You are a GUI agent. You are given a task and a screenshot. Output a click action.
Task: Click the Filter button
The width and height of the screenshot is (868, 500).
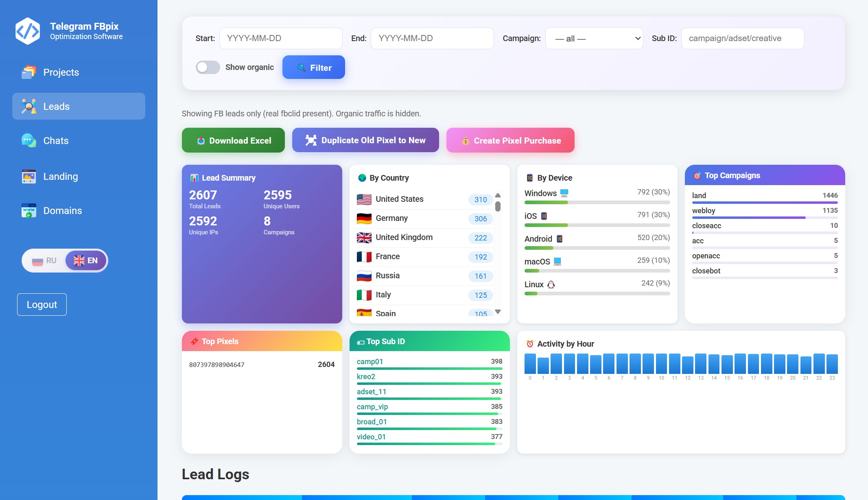tap(314, 67)
